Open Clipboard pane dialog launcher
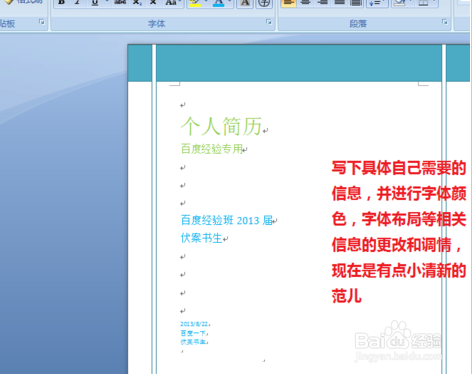The height and width of the screenshot is (374, 472). click(x=42, y=22)
